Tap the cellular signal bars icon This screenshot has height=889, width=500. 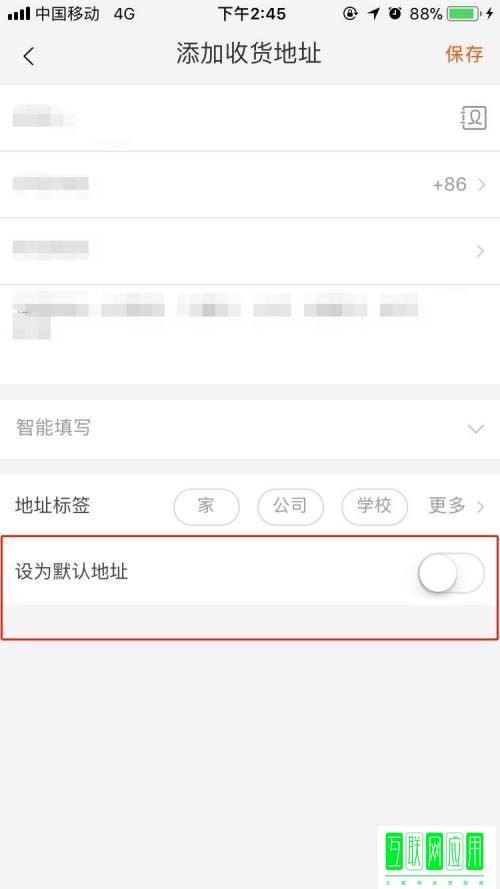[x=19, y=14]
